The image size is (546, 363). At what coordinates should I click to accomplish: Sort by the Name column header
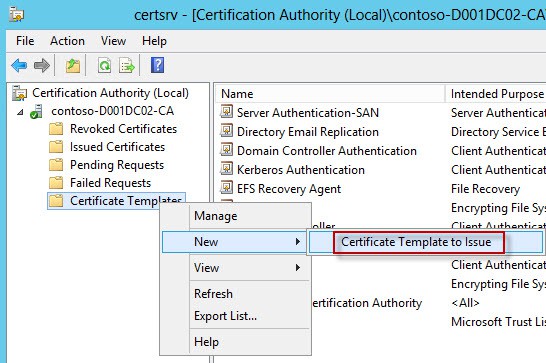[x=330, y=94]
